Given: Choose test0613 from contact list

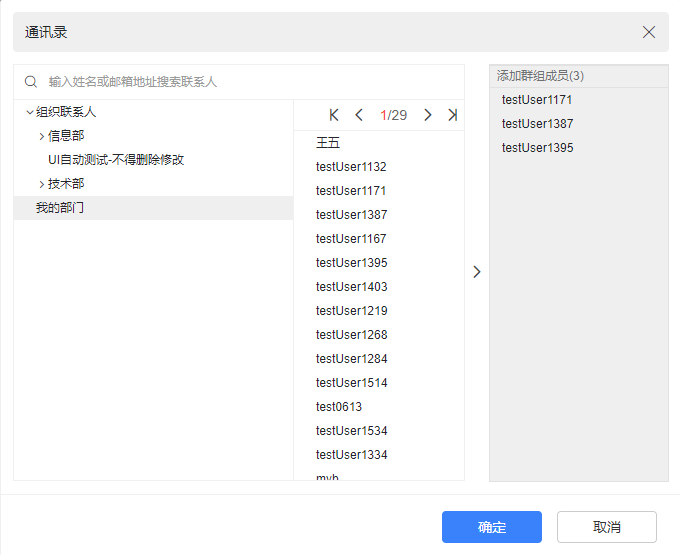Looking at the screenshot, I should 339,407.
